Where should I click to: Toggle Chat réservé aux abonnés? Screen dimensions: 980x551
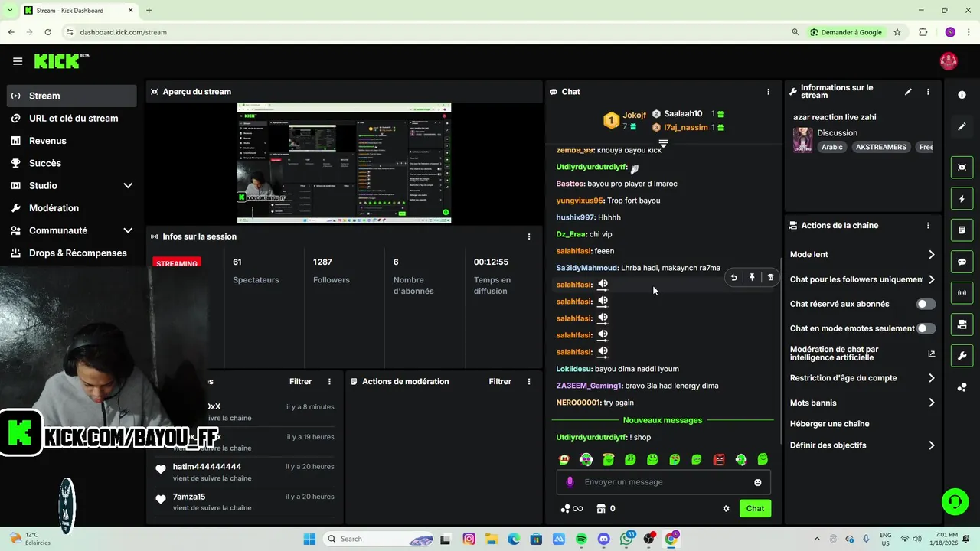(x=926, y=304)
